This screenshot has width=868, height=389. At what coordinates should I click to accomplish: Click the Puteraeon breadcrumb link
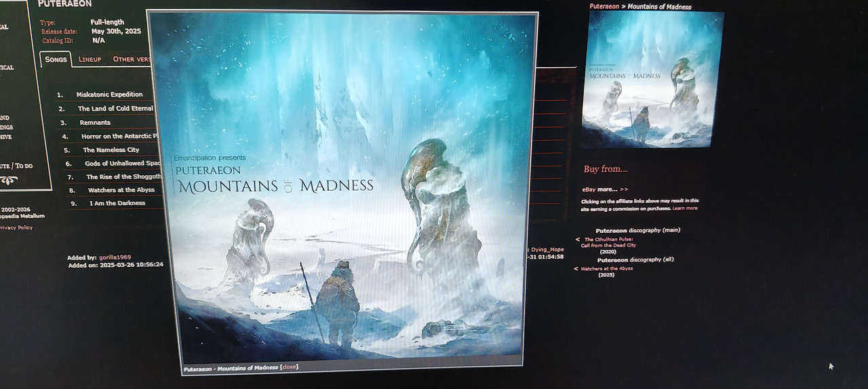point(604,6)
